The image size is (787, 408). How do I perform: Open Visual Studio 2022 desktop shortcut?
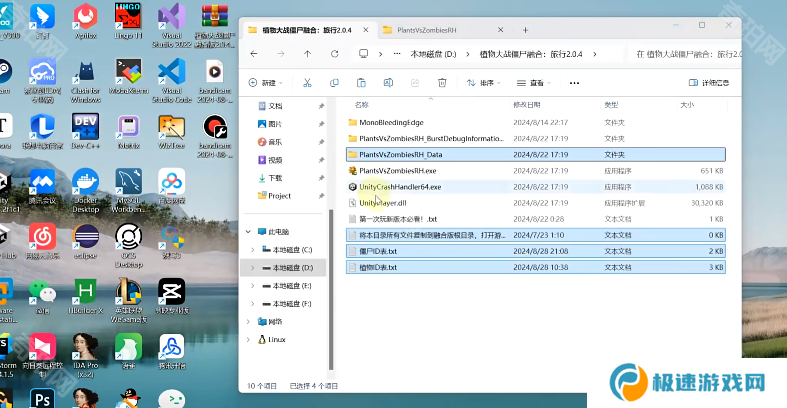[x=172, y=26]
